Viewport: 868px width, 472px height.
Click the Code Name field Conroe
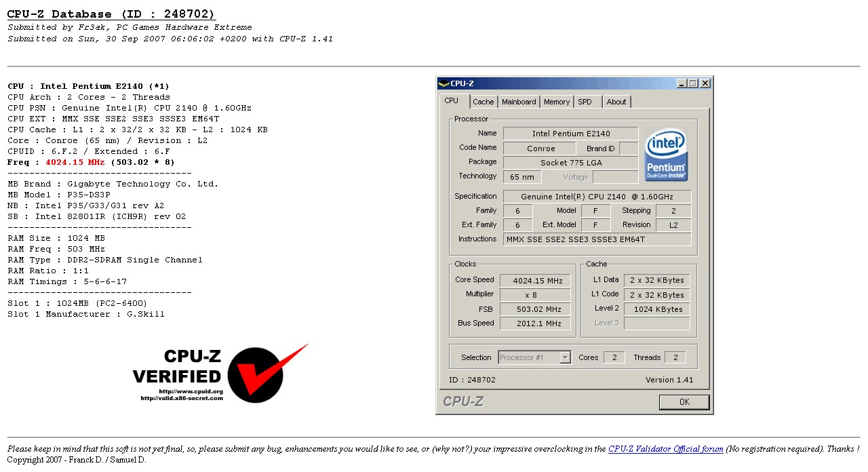540,149
